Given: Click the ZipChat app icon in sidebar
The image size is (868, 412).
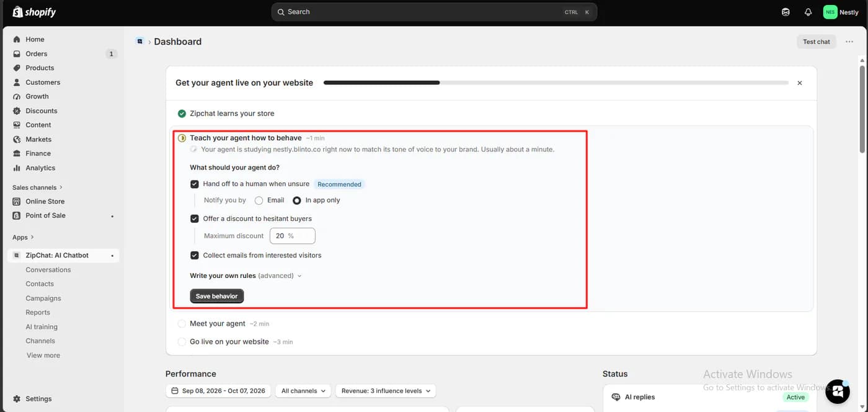Looking at the screenshot, I should click(17, 255).
